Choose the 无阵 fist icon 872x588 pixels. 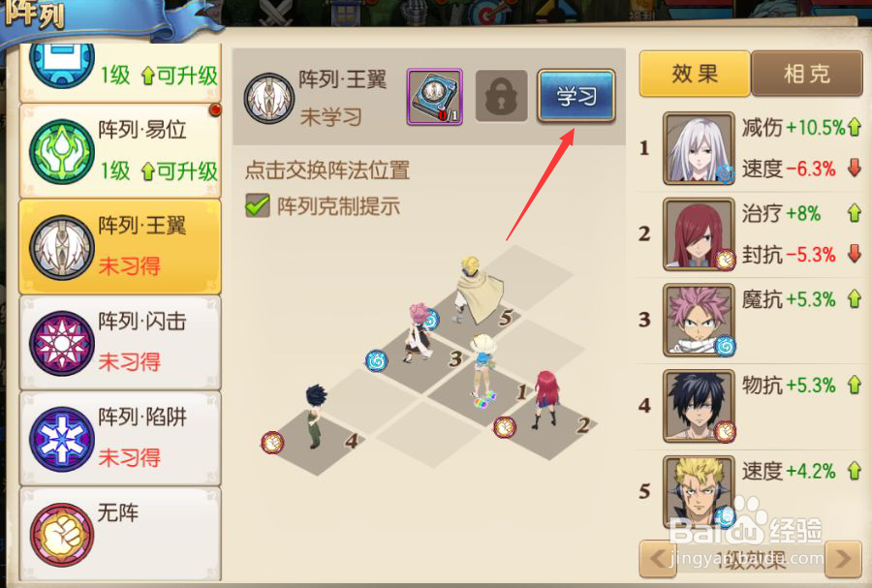(x=62, y=535)
